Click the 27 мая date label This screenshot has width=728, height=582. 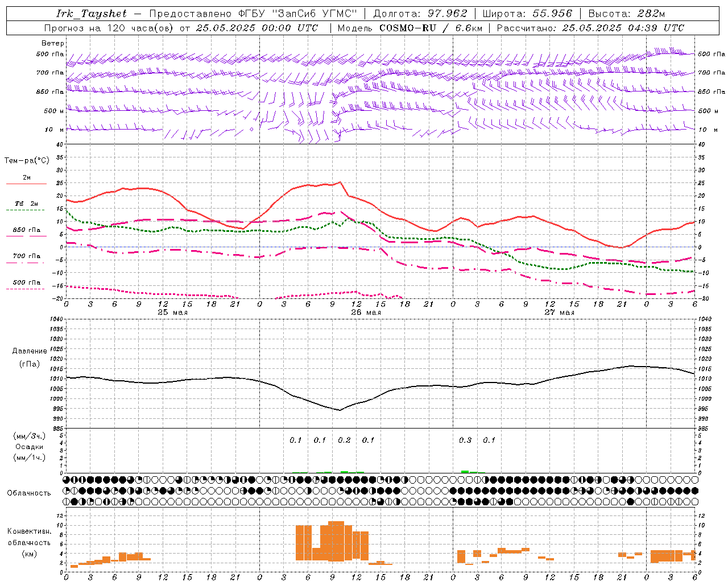559,313
